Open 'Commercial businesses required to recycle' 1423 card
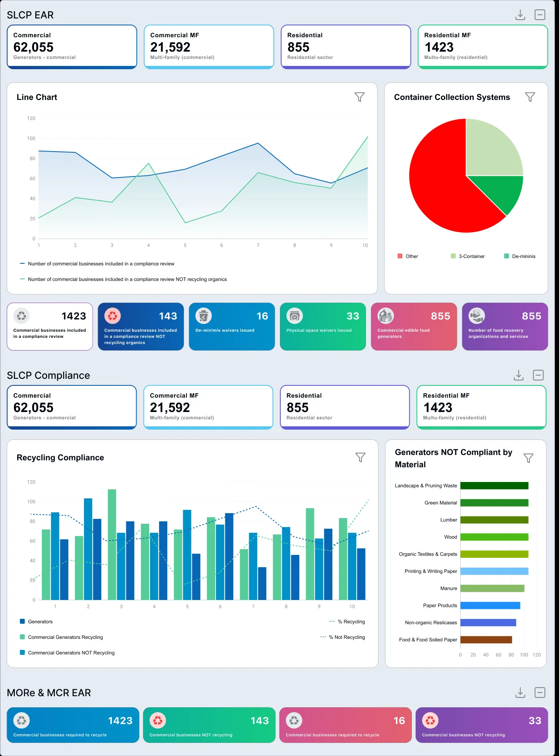The height and width of the screenshot is (756, 559). pos(73,725)
